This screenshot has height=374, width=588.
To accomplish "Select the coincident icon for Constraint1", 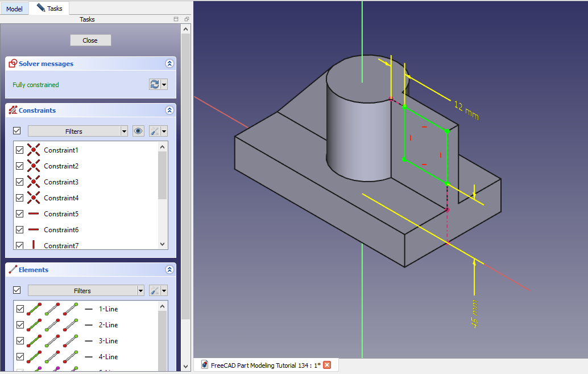I will click(34, 150).
